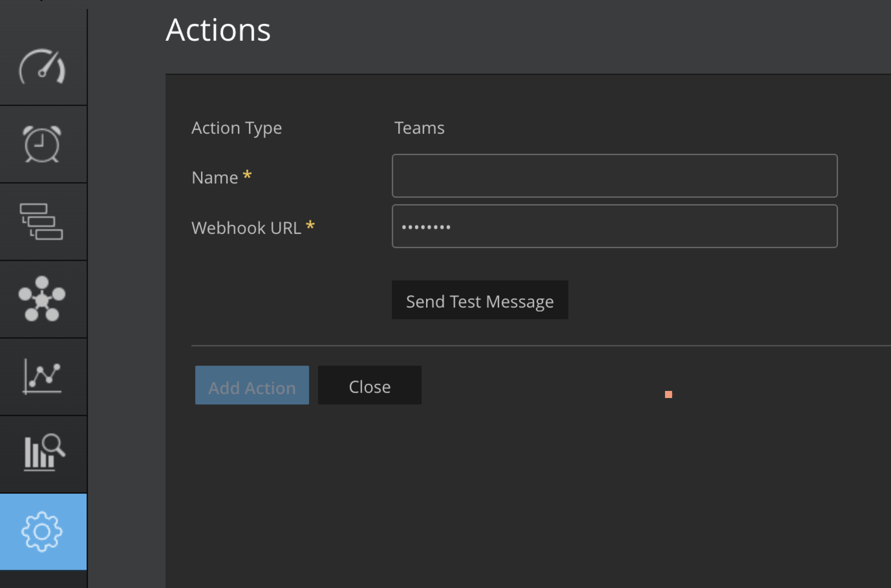Select the Teams action type text
891x588 pixels.
419,128
